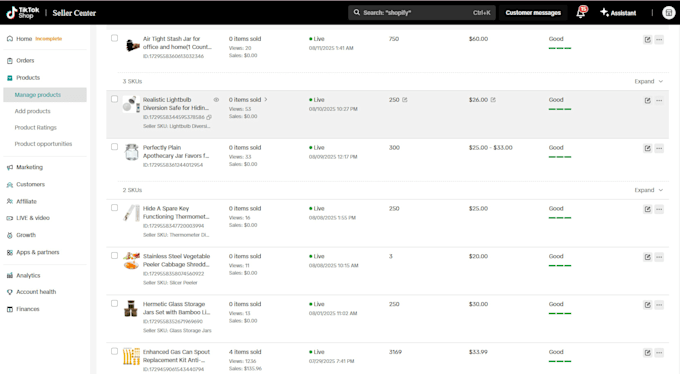Select the Air Tight Stash Jar checkbox
Viewport: 680px width, 374px height.
point(114,38)
